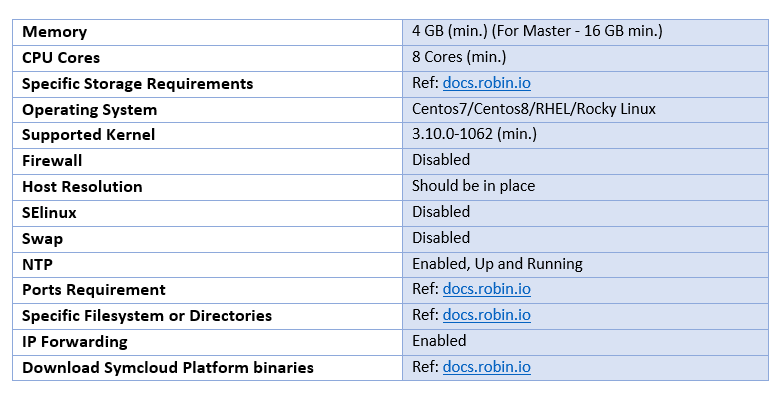Image resolution: width=777 pixels, height=397 pixels.
Task: Click the CPU Cores label cell
Action: (207, 58)
